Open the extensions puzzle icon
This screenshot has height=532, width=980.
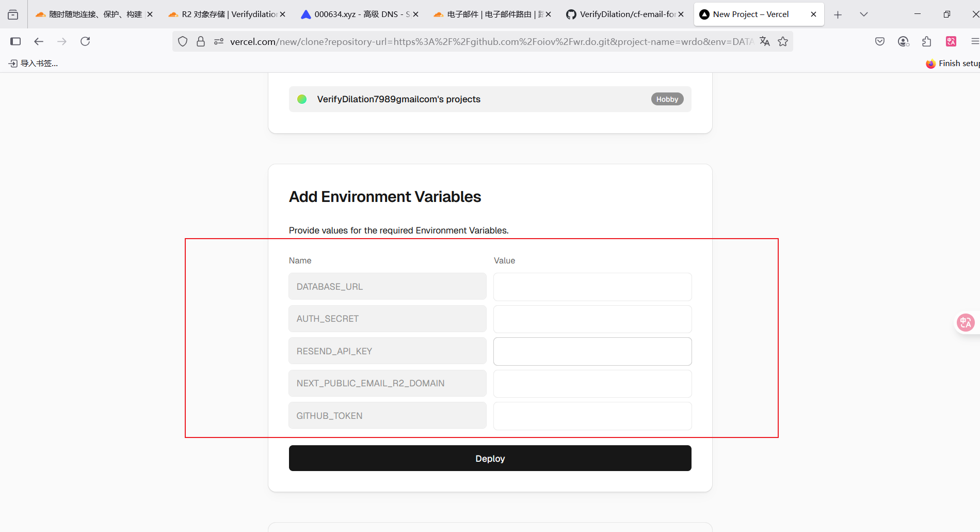tap(926, 41)
